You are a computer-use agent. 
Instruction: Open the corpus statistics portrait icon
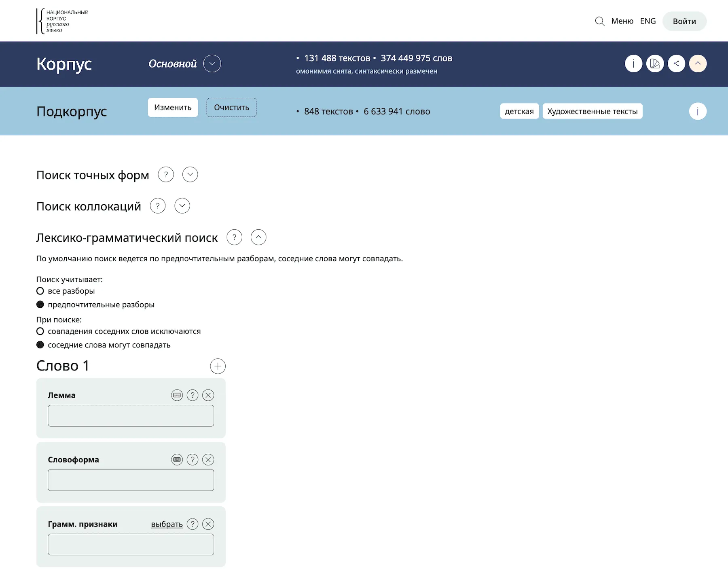[655, 63]
